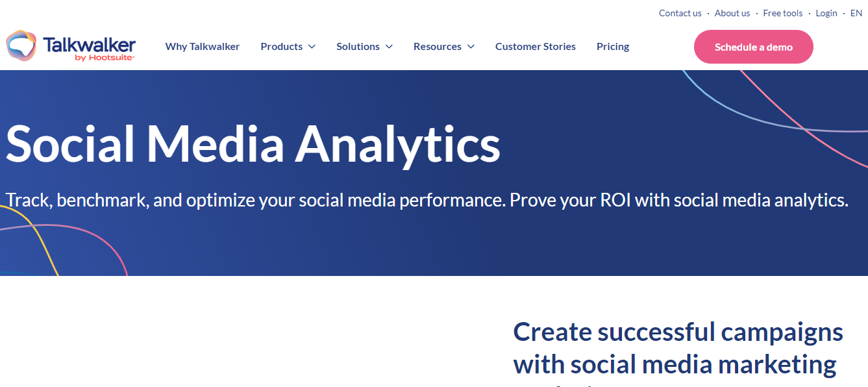Screen dimensions: 868x387
Task: Click the chevron next to Products
Action: (x=312, y=47)
